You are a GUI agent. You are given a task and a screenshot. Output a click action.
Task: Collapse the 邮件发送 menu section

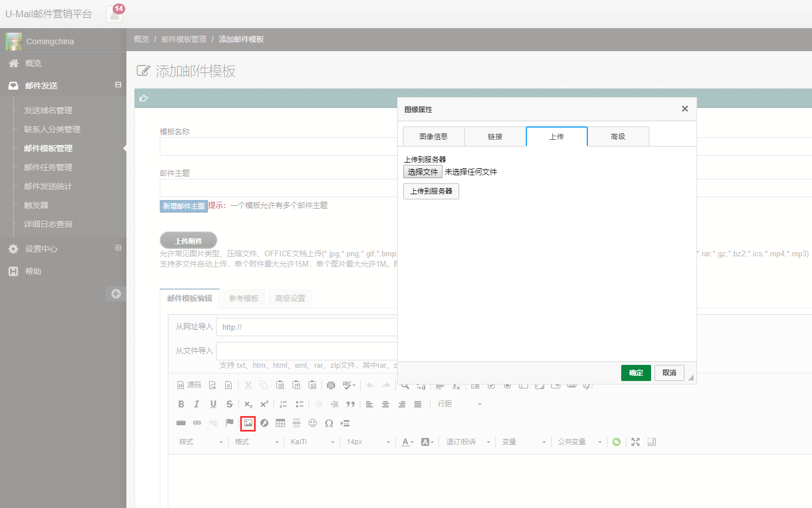tap(118, 85)
